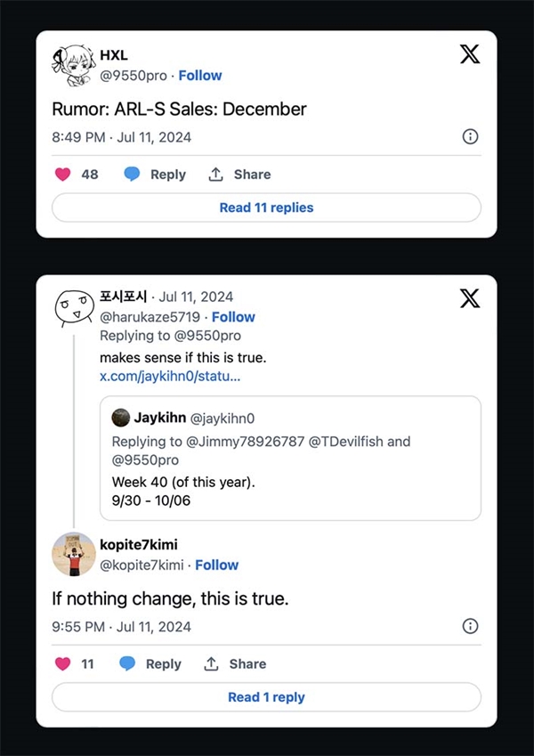Click the 8:49 PM Jul 11 timestamp

click(x=120, y=137)
